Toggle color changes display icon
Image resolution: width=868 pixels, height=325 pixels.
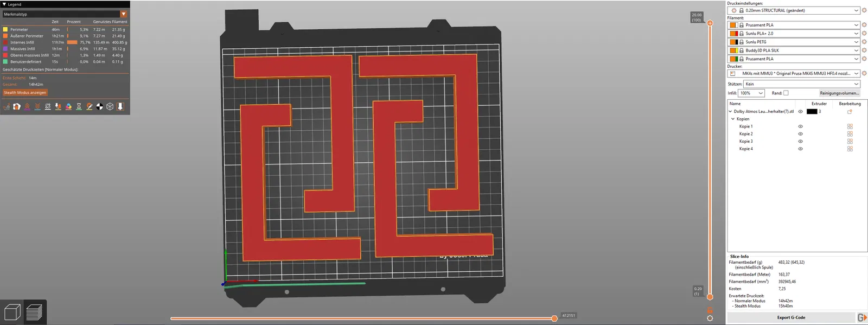[x=68, y=106]
